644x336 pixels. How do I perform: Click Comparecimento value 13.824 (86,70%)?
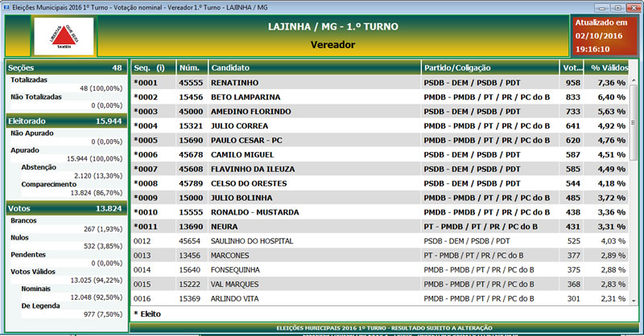click(x=97, y=192)
